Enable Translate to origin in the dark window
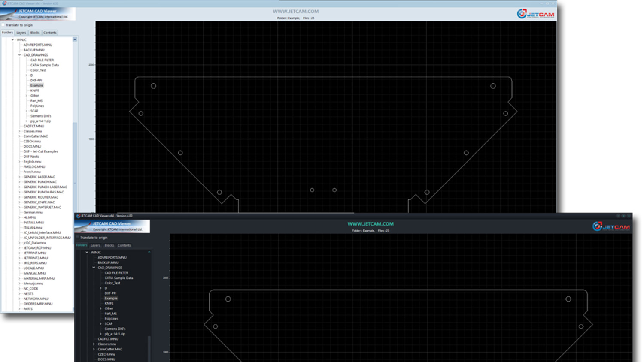This screenshot has width=644, height=362. 78,238
